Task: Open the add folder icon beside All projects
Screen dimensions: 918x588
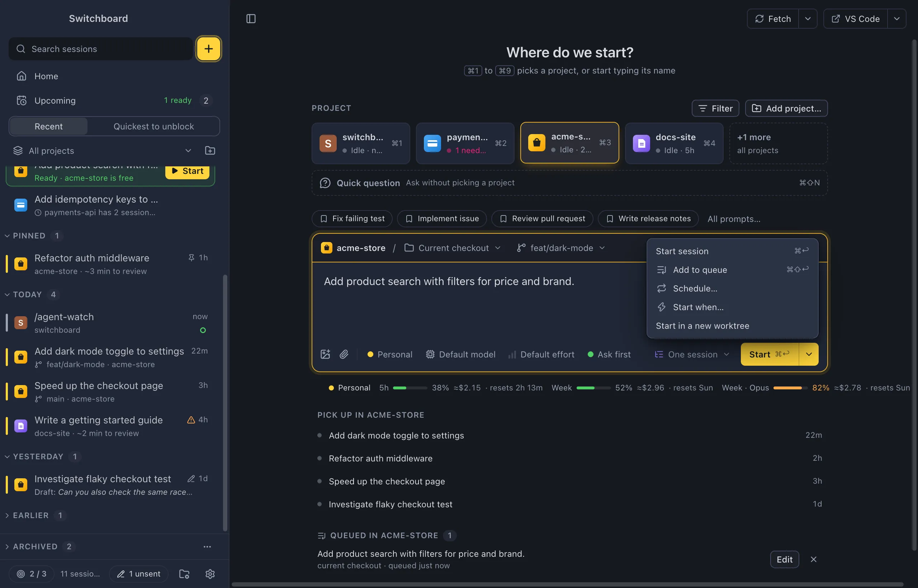Action: (x=210, y=151)
